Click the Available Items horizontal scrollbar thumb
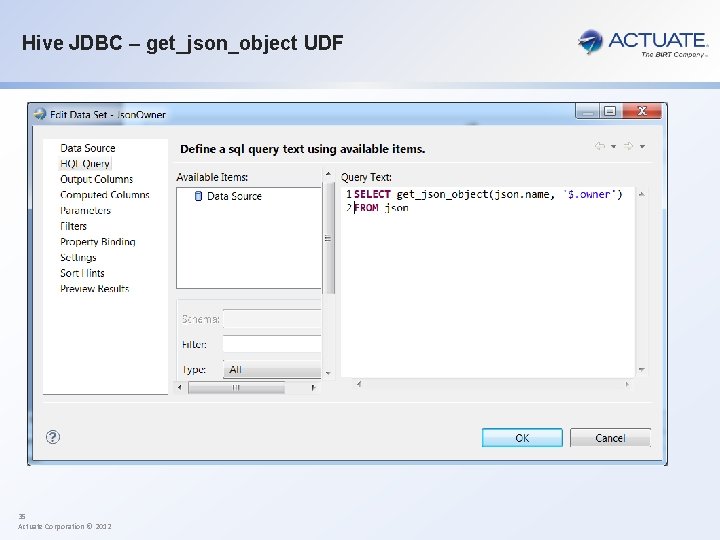 [236, 388]
